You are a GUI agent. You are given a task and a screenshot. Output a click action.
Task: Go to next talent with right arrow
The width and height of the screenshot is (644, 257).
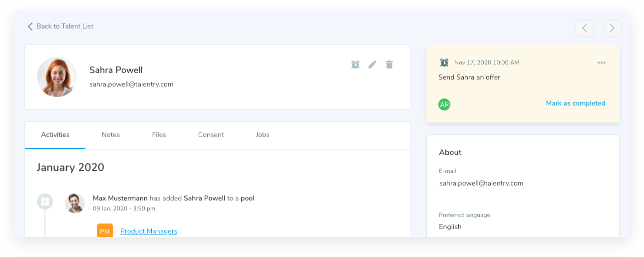[613, 28]
